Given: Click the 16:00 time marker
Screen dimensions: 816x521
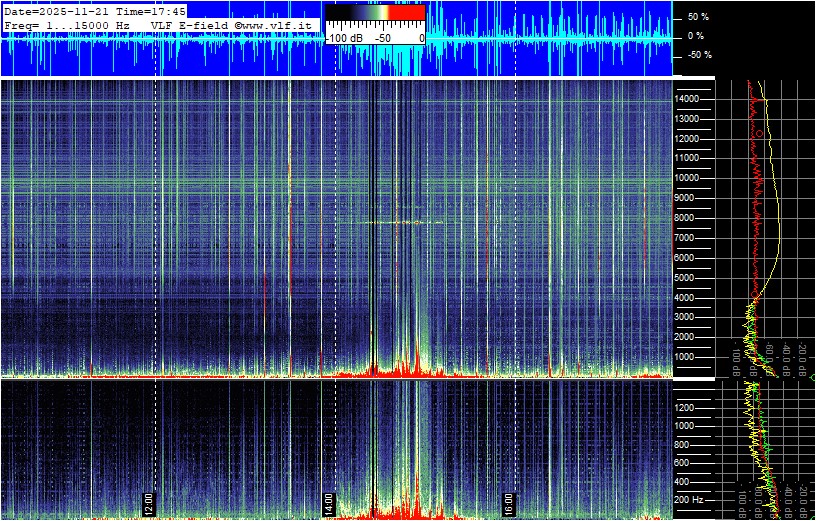Looking at the screenshot, I should tap(508, 504).
